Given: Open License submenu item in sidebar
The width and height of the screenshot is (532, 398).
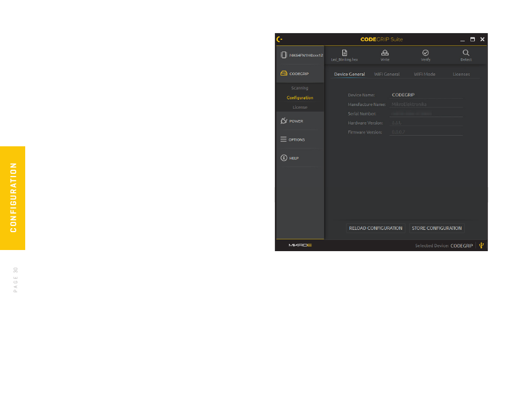Looking at the screenshot, I should pos(300,107).
